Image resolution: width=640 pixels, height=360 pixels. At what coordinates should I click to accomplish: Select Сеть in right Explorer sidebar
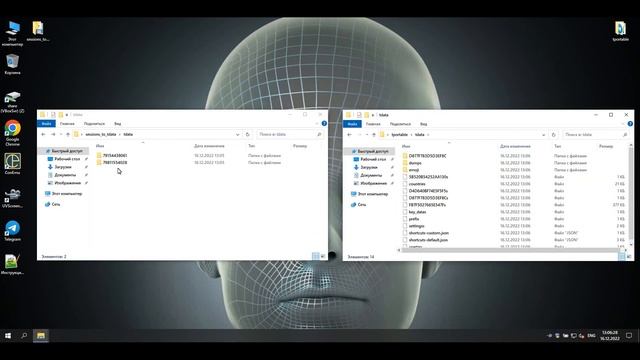click(x=362, y=204)
